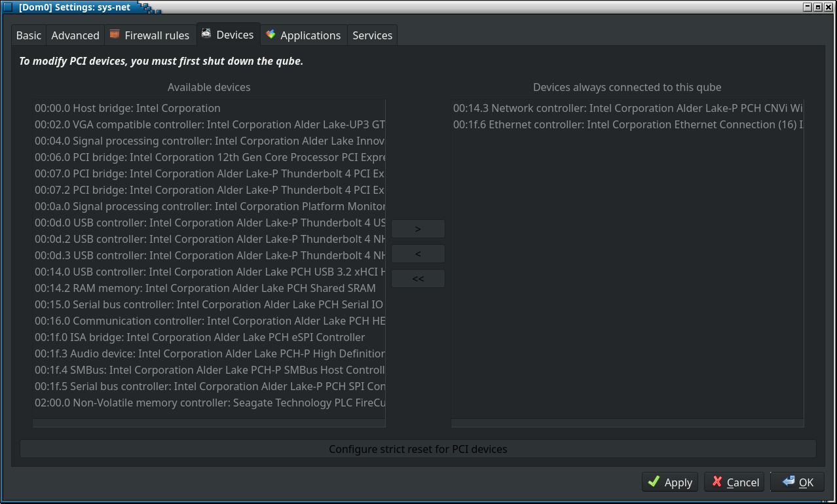Click the connected devices list horizontal scrollbar
Screen dimensions: 837x504
(627, 423)
